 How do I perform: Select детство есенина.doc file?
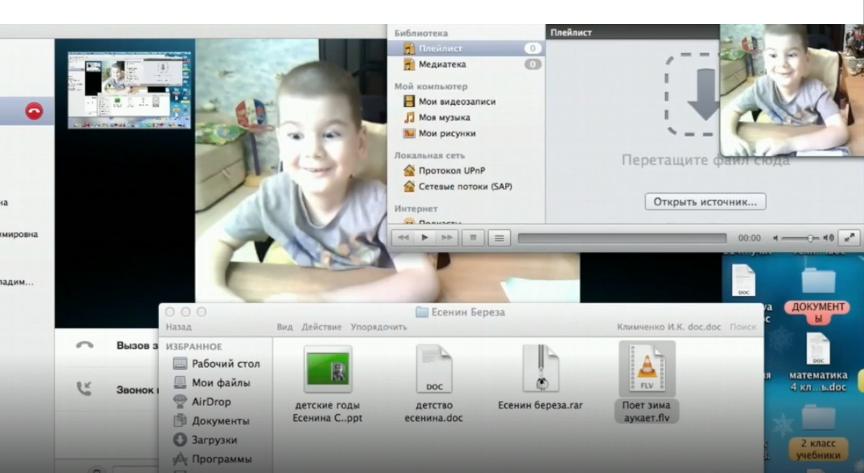(434, 385)
